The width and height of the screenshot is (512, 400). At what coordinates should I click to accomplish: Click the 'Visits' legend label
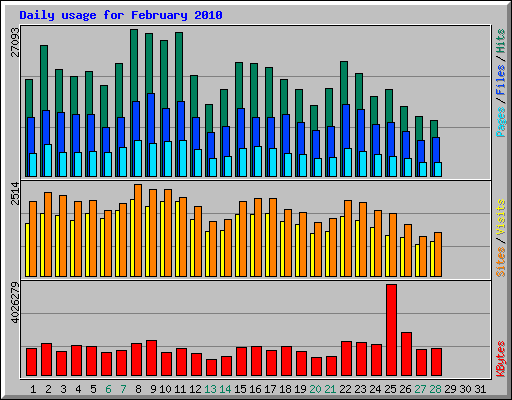[x=501, y=218]
